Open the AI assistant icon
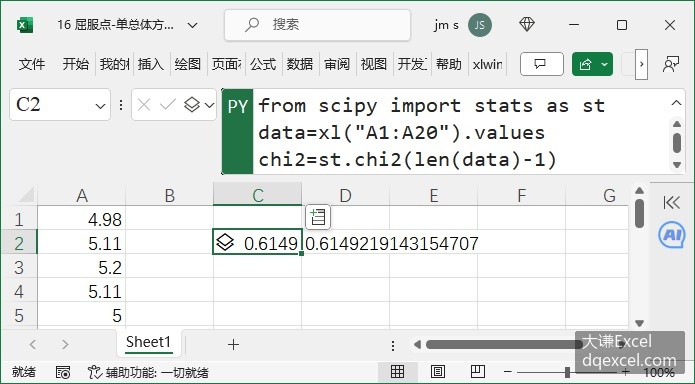The height and width of the screenshot is (384, 695). [672, 235]
